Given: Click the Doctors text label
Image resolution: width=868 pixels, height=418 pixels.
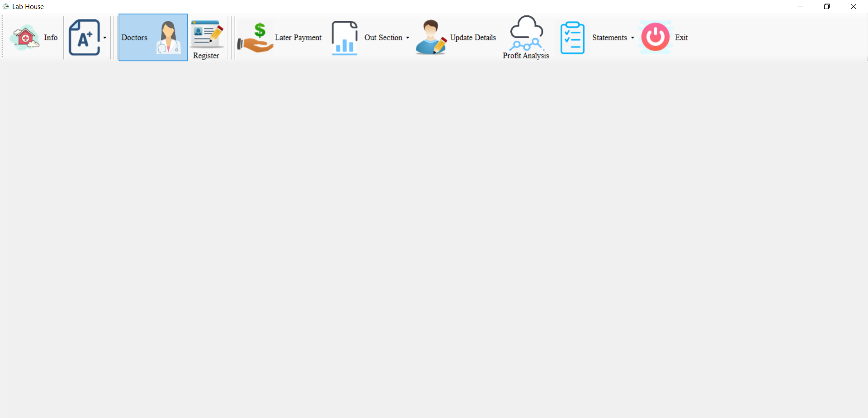Looking at the screenshot, I should (134, 38).
